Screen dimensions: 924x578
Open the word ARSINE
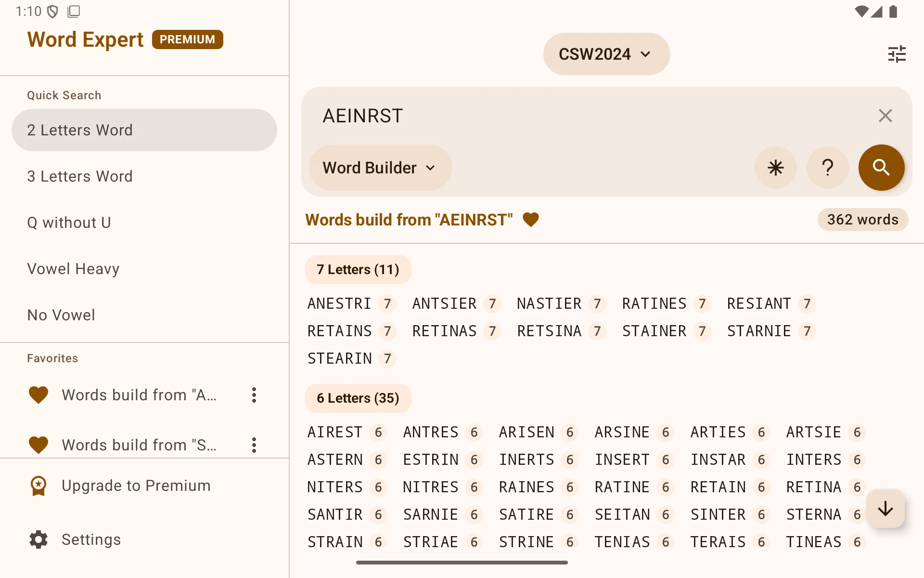622,432
